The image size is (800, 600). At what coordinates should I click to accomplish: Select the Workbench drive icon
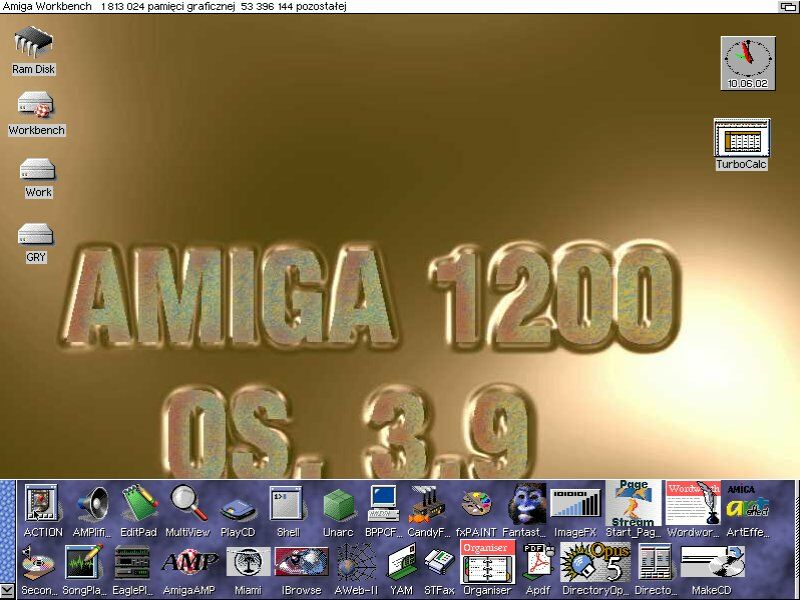[x=36, y=113]
